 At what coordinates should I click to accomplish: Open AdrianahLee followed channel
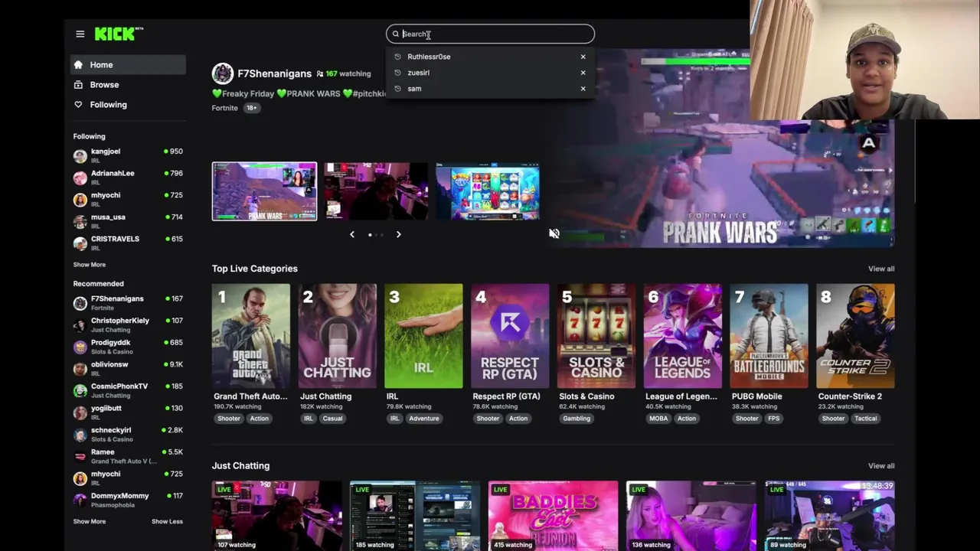pyautogui.click(x=127, y=177)
